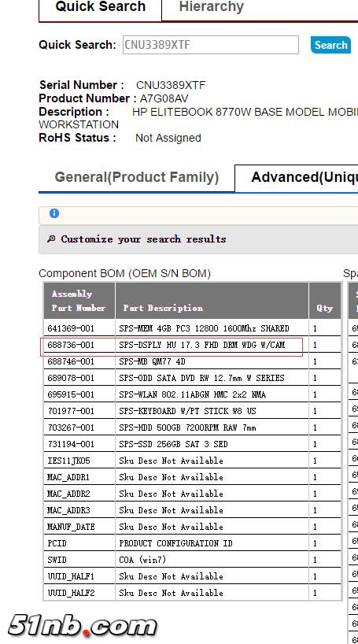Click product number value A7G08AV
Viewport: 358px width, 644px height.
coord(164,98)
